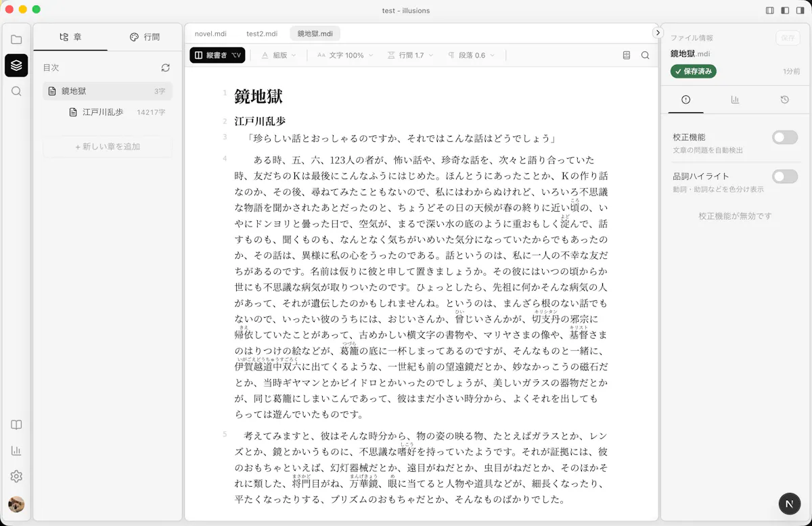Viewport: 812px width, 526px height.
Task: Click line number 5 in the editor gutter
Action: point(225,434)
